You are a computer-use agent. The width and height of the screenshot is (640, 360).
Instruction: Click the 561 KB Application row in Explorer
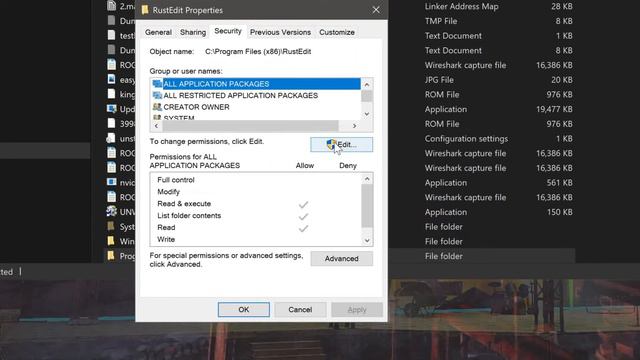(x=498, y=183)
